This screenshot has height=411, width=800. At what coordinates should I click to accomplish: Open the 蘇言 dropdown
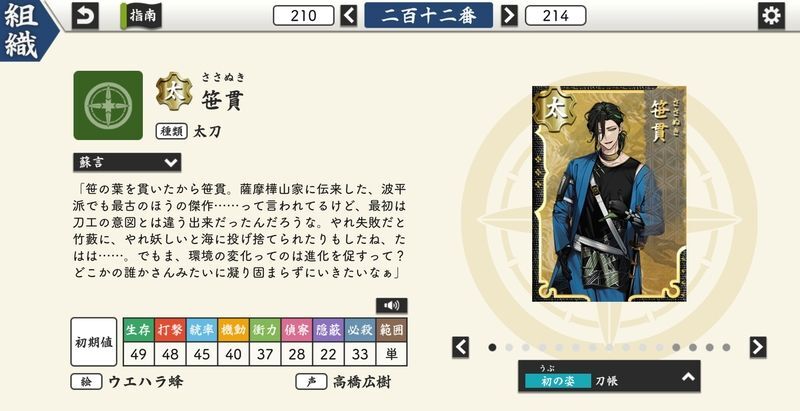pos(127,162)
